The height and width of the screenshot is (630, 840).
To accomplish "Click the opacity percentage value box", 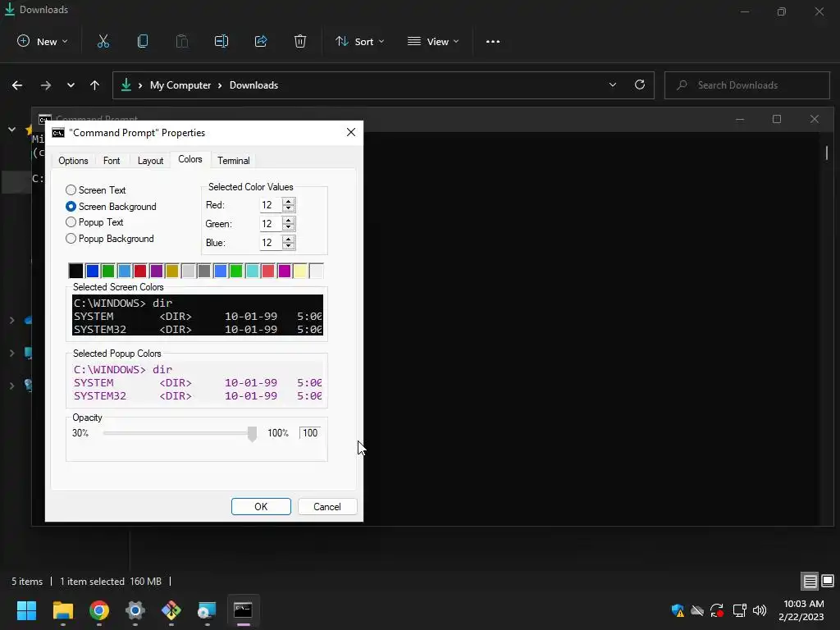I will [309, 433].
